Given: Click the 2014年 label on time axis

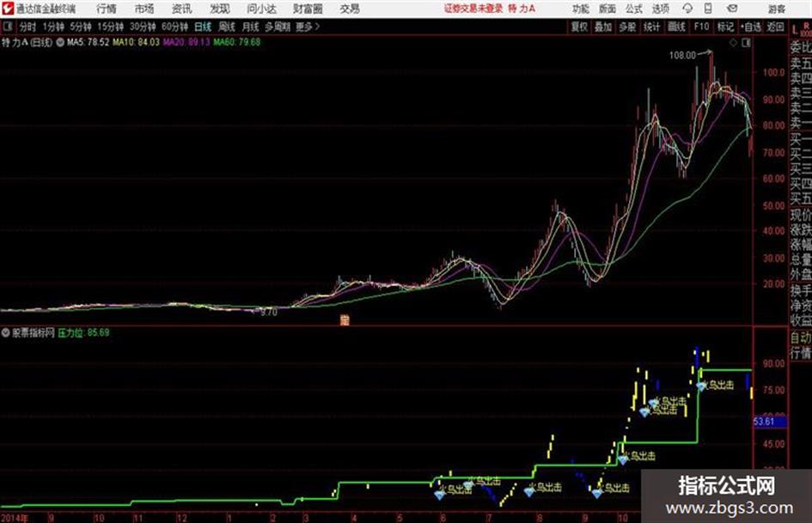Looking at the screenshot, I should 15,518.
